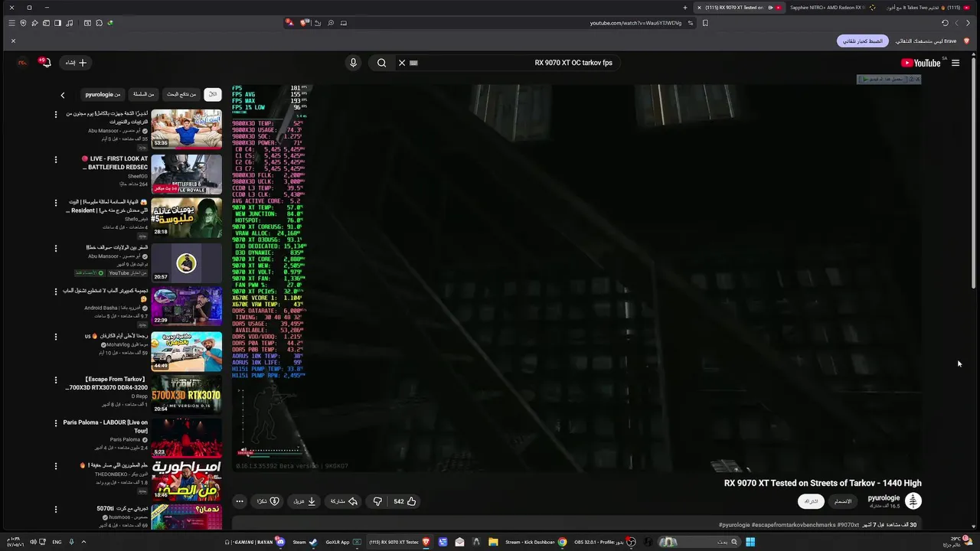Select the 'من pyurologie' filter chip
Image resolution: width=980 pixels, height=551 pixels.
(x=103, y=95)
